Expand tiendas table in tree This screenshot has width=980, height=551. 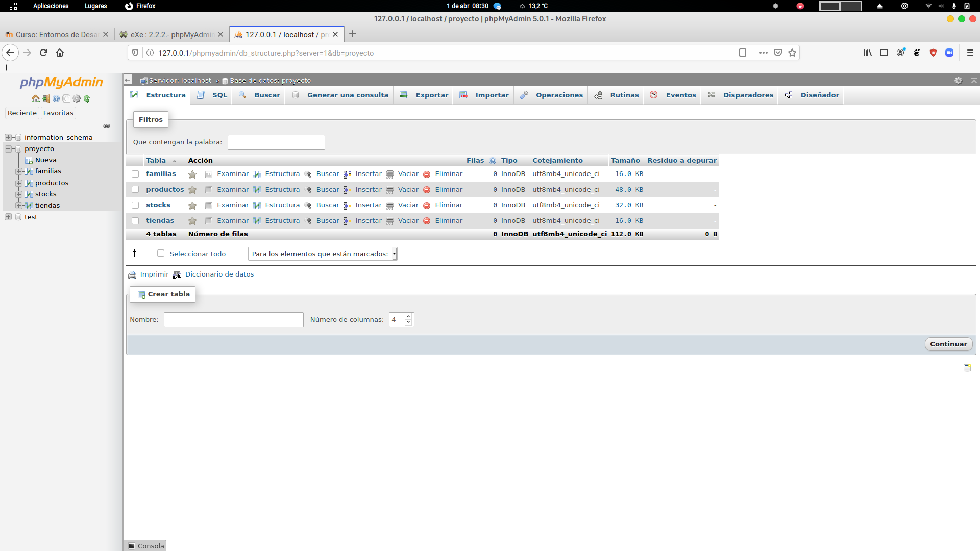point(19,206)
